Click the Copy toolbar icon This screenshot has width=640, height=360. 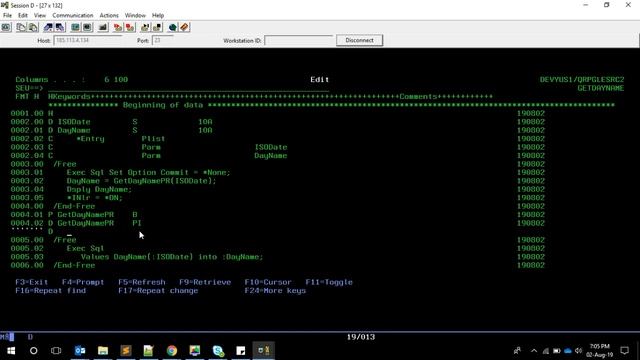(21, 27)
